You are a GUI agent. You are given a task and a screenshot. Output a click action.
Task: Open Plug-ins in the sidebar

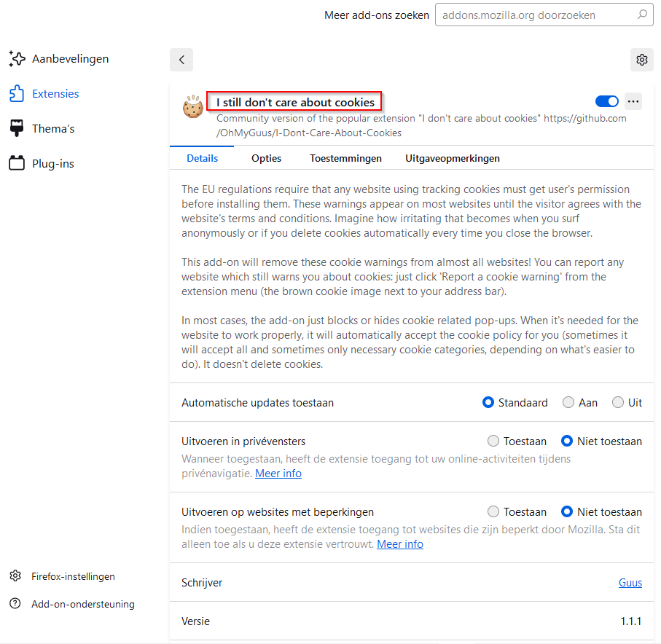pyautogui.click(x=53, y=163)
